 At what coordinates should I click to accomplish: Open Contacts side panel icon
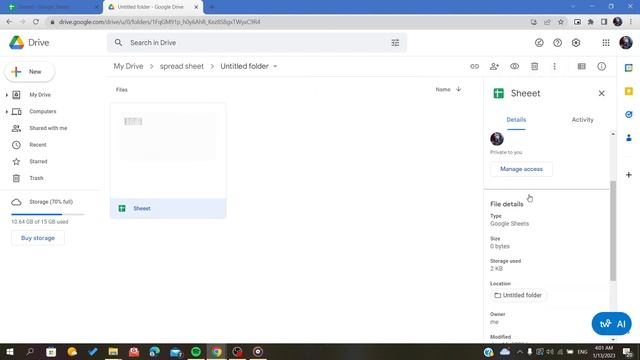pos(629,138)
